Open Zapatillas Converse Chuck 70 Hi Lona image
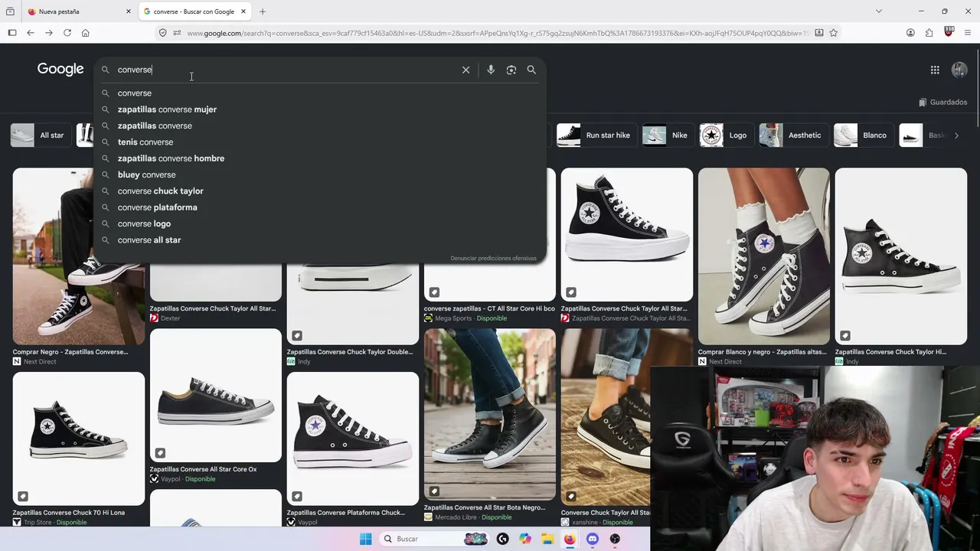 point(79,439)
